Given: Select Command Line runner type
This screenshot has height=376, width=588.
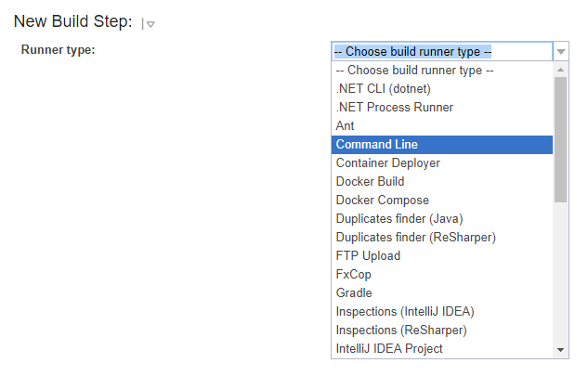Looking at the screenshot, I should pyautogui.click(x=377, y=145).
